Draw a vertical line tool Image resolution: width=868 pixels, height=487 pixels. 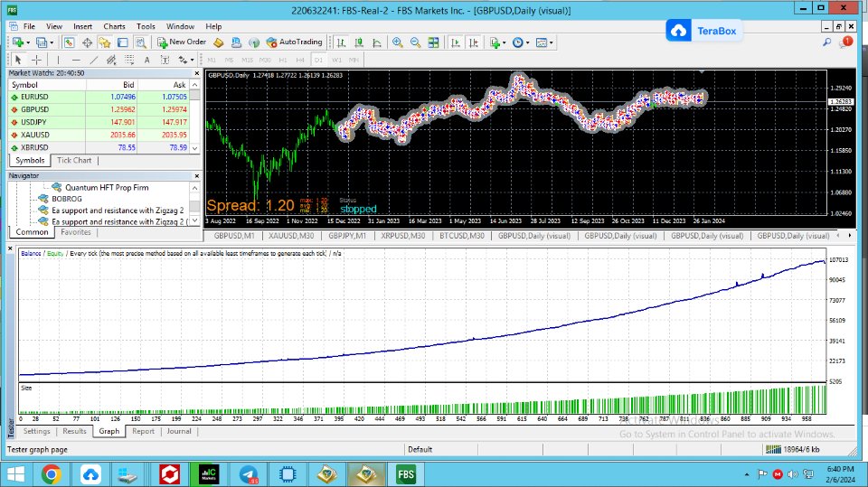pos(58,60)
